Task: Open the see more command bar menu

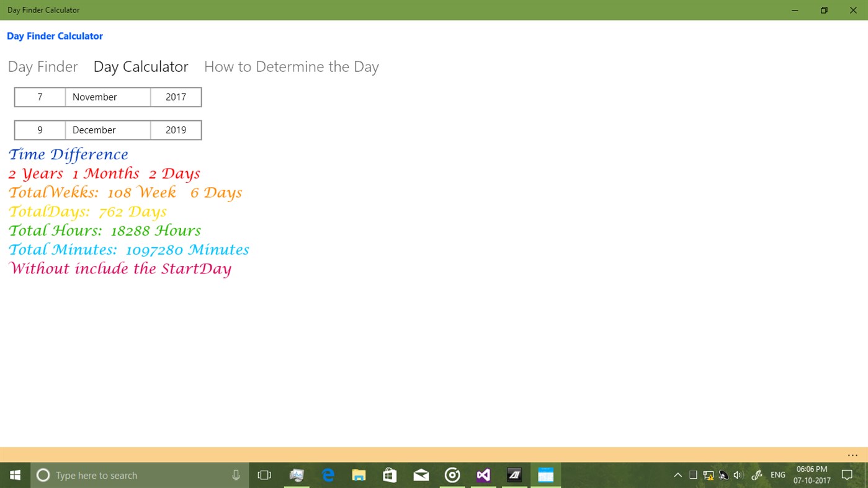Action: tap(852, 455)
